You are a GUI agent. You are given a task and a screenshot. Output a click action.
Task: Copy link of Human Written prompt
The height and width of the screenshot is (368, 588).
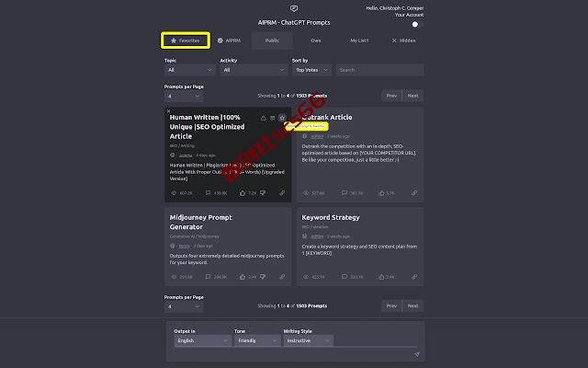click(x=282, y=193)
